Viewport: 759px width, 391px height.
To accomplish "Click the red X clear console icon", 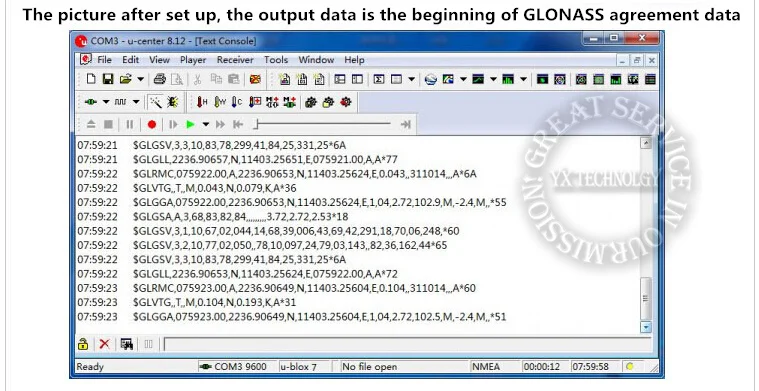I will pos(104,344).
